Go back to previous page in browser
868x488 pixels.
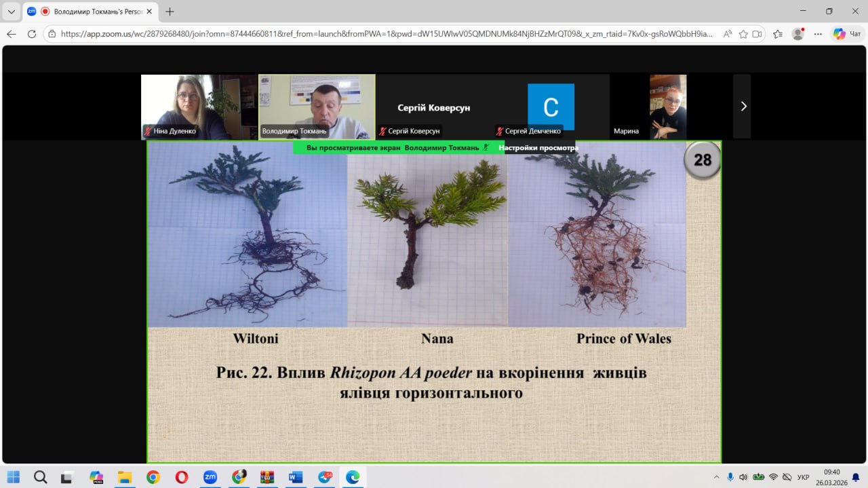tap(12, 34)
